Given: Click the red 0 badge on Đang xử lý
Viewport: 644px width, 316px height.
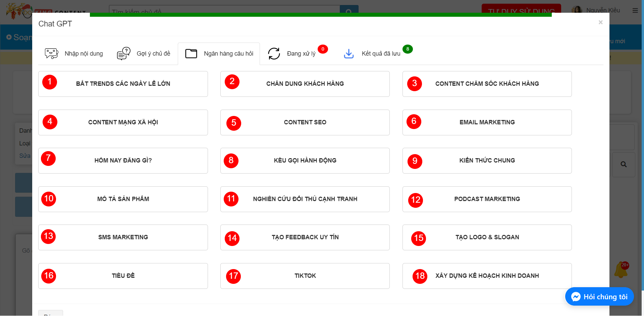Looking at the screenshot, I should click(x=323, y=49).
